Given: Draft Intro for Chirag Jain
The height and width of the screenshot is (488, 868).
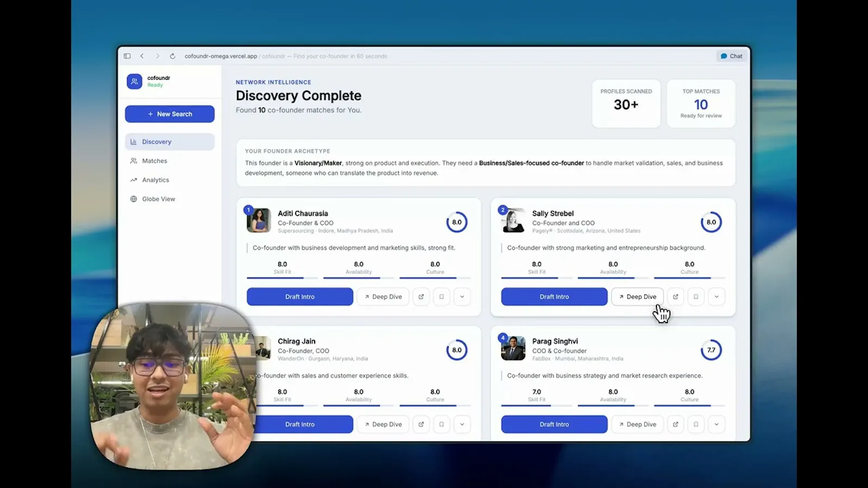Looking at the screenshot, I should (304, 424).
